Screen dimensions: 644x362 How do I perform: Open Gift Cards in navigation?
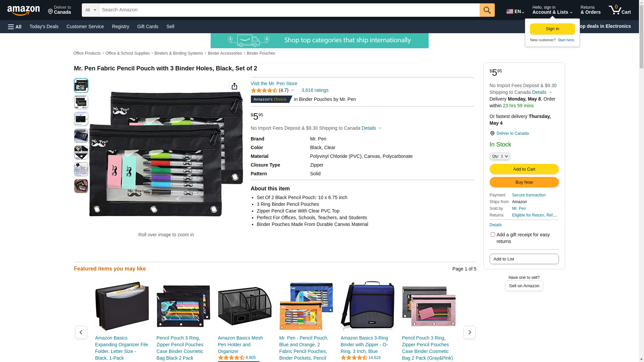click(x=148, y=26)
